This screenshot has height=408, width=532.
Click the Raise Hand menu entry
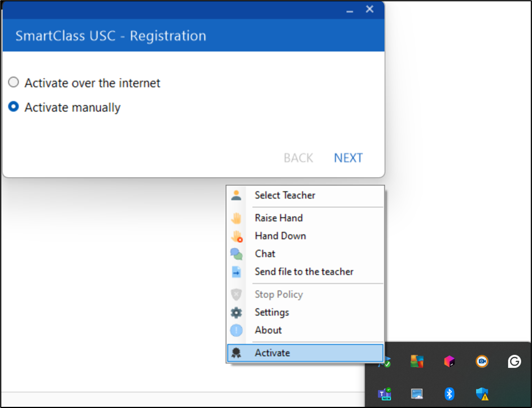[278, 218]
